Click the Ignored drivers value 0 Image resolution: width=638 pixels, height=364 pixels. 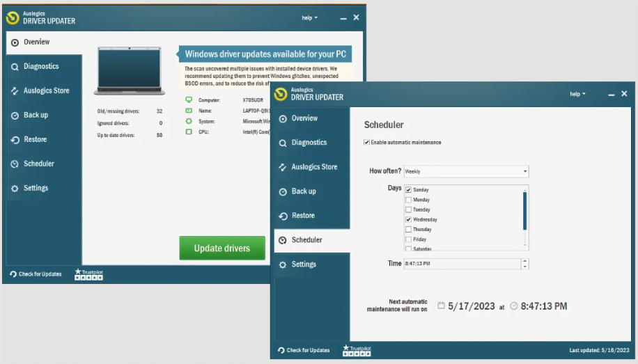pos(161,123)
